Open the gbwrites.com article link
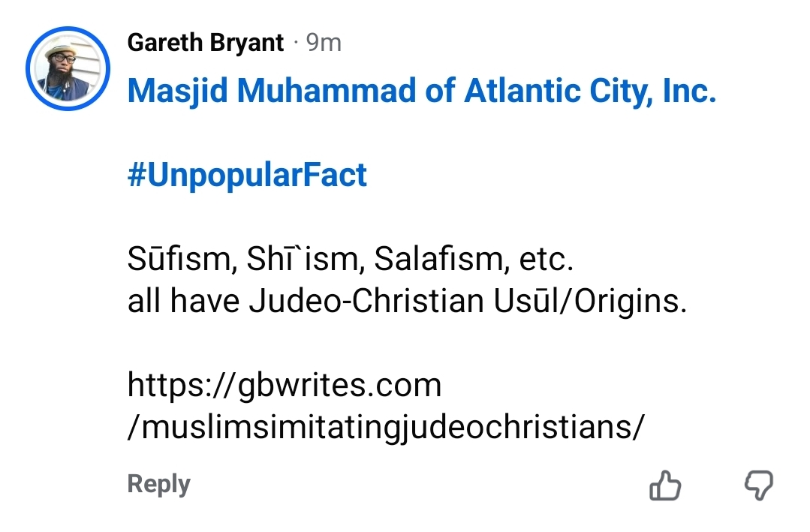Viewport: 810px width, 532px height. pyautogui.click(x=284, y=385)
